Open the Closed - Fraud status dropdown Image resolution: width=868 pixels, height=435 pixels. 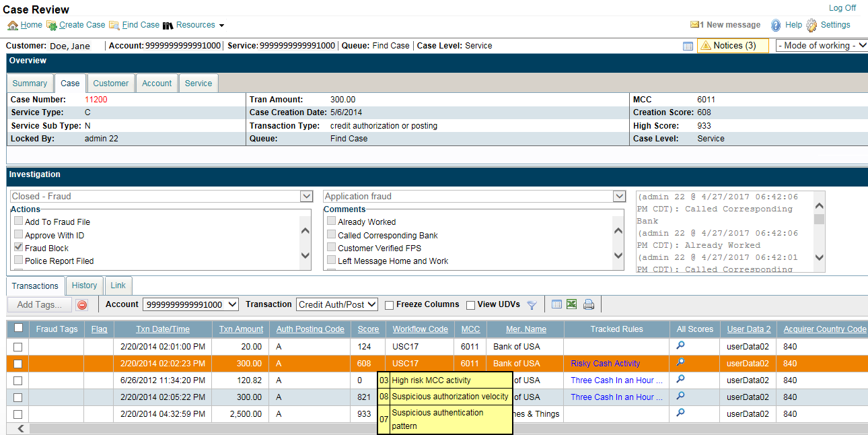[x=161, y=197]
